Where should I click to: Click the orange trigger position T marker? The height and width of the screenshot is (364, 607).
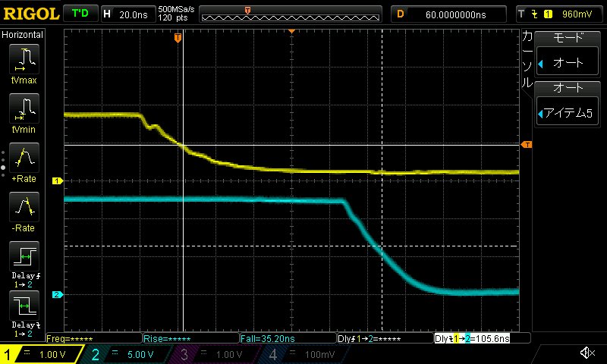[x=178, y=37]
